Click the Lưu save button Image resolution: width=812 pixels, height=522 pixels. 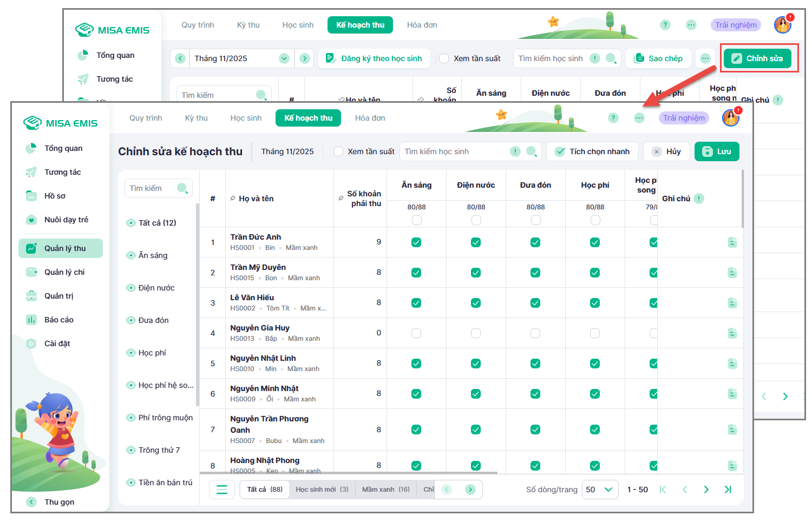[716, 151]
